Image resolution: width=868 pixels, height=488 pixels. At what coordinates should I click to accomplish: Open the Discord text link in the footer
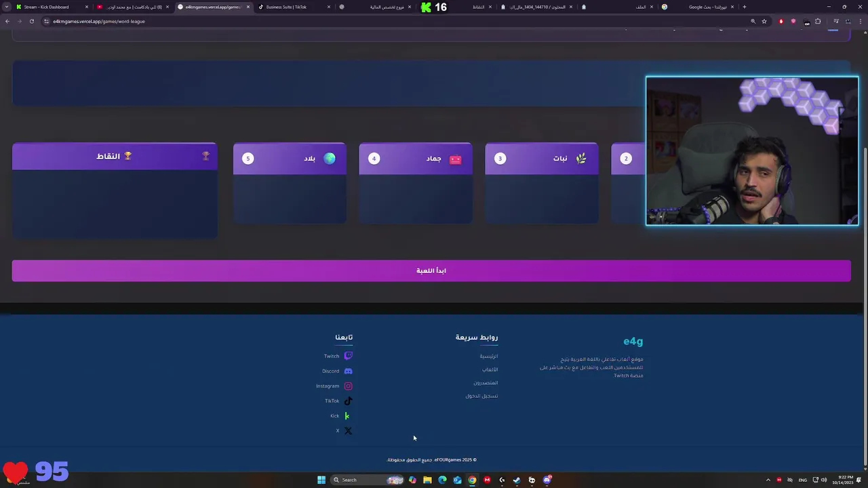(330, 371)
